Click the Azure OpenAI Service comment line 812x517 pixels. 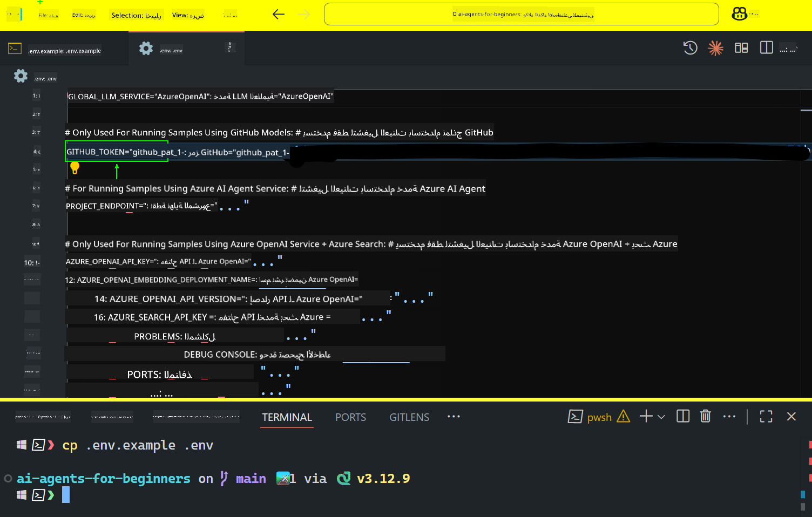[371, 244]
